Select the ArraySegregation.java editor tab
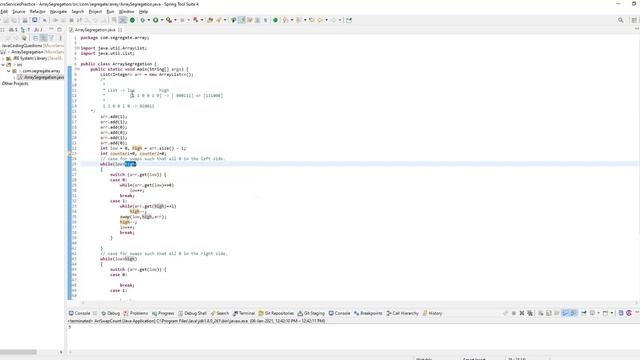Image resolution: width=640 pixels, height=360 pixels. click(95, 30)
